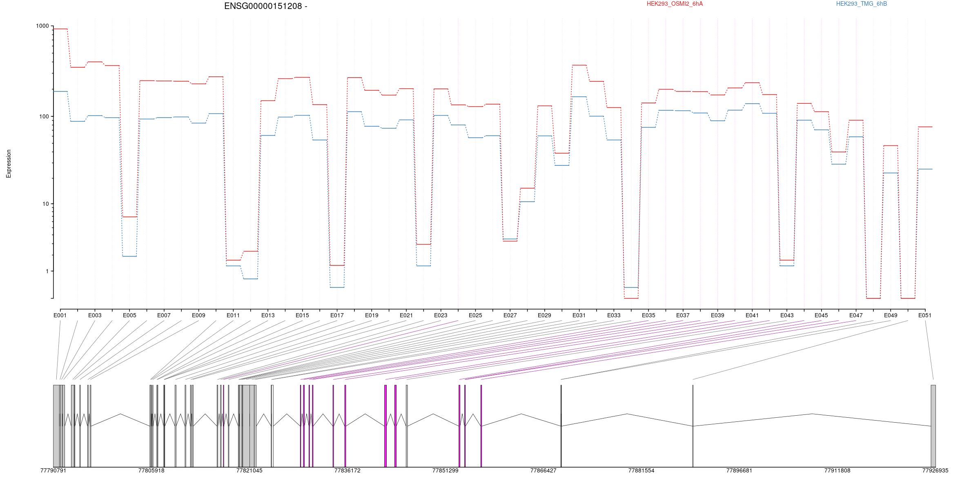The image size is (980, 490).
Task: Click exon label E029
Action: click(544, 315)
